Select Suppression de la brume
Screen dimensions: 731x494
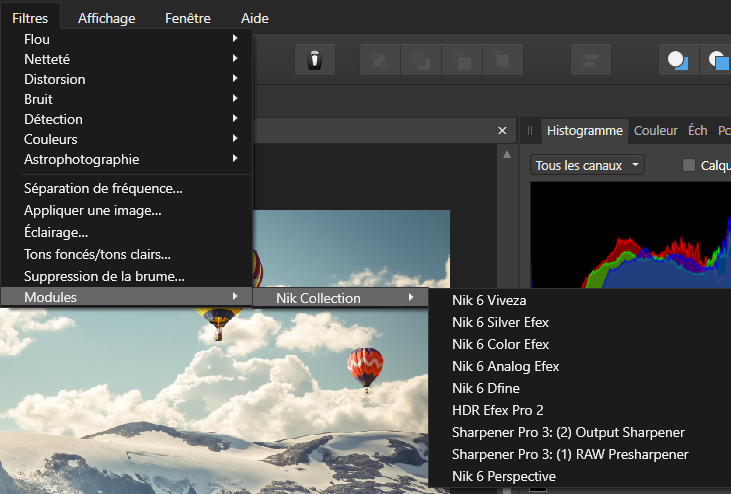click(127, 276)
